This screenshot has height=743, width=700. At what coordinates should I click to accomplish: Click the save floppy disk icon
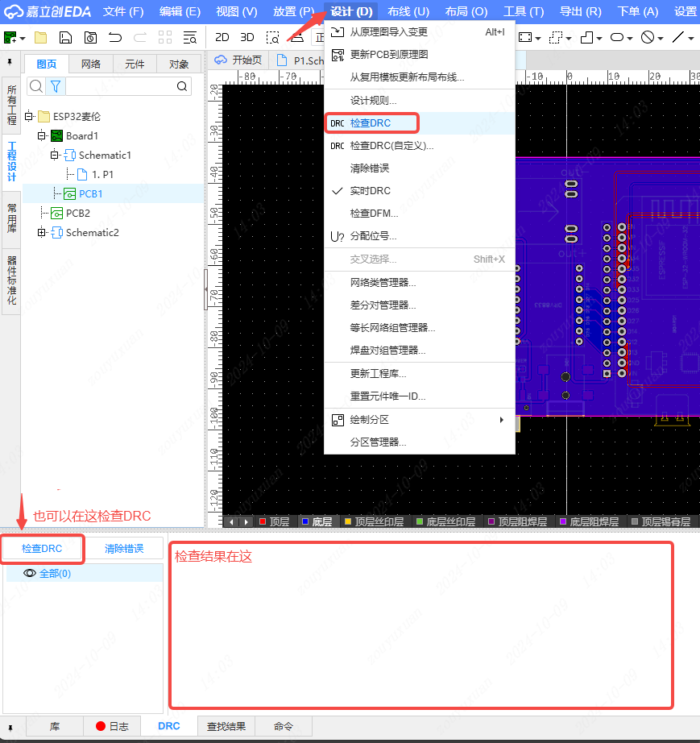pos(65,37)
